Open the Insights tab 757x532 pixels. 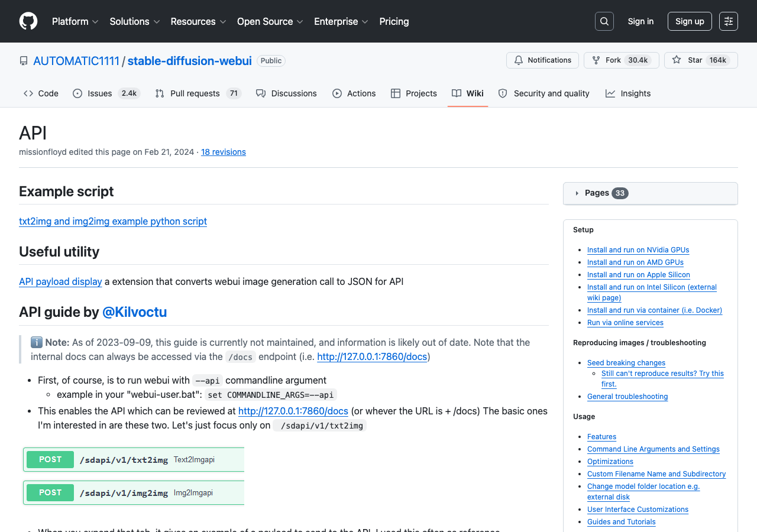[628, 93]
